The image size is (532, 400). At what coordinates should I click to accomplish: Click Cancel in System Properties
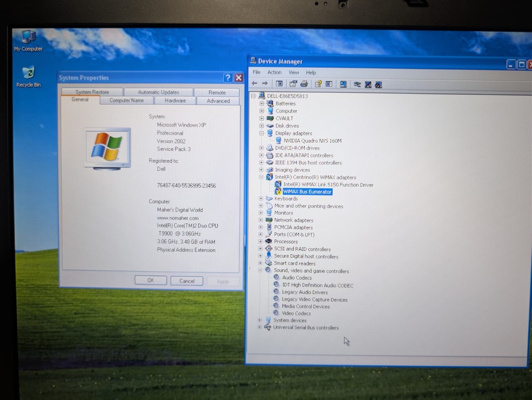tap(187, 281)
